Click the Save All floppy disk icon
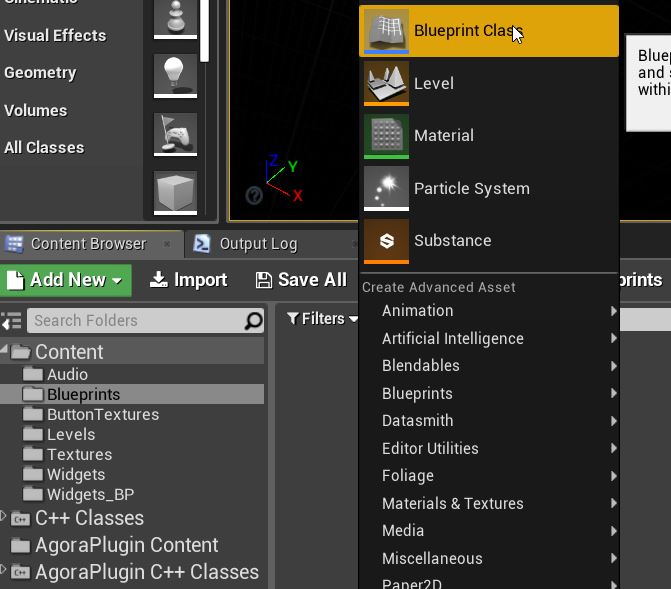671x589 pixels. tap(264, 280)
